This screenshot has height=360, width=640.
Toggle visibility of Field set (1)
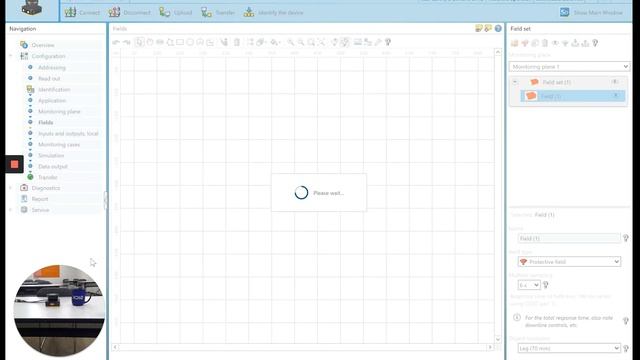point(615,82)
